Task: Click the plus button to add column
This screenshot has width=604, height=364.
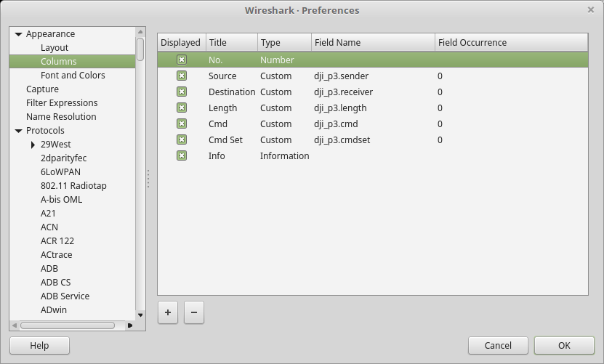Action: pos(168,312)
